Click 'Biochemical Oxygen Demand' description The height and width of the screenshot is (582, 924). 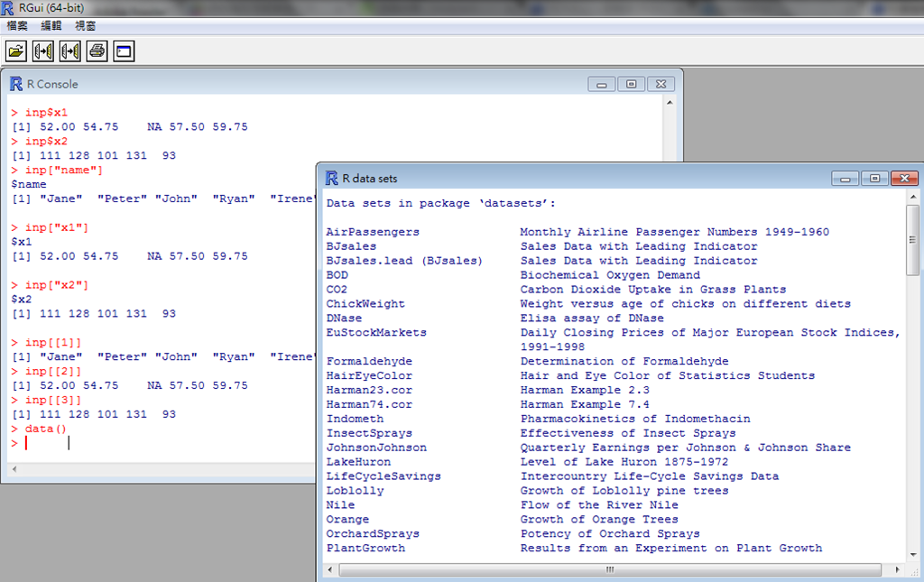click(611, 275)
